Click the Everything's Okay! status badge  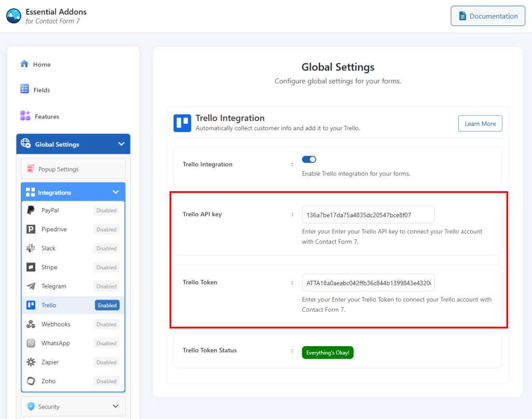point(328,352)
